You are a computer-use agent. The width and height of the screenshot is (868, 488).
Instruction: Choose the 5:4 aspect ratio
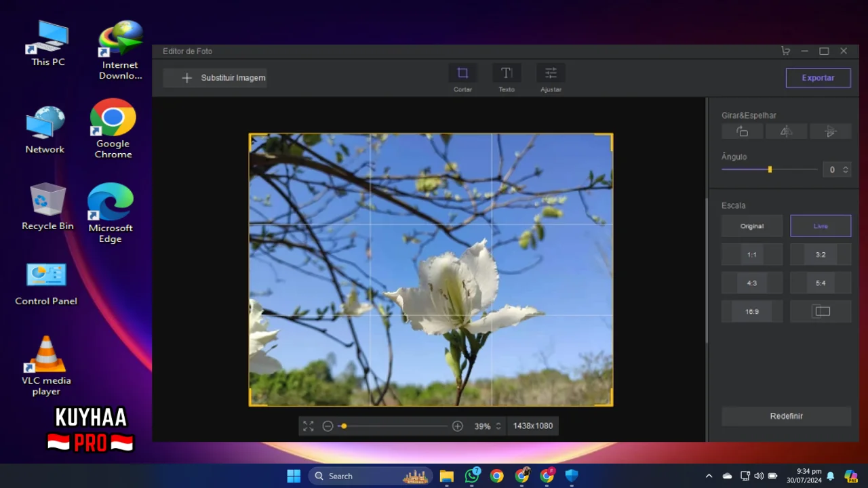pyautogui.click(x=821, y=283)
